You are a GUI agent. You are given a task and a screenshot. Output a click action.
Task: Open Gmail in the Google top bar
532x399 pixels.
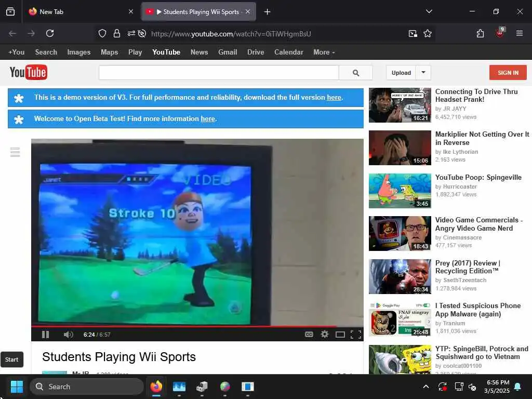tap(228, 52)
